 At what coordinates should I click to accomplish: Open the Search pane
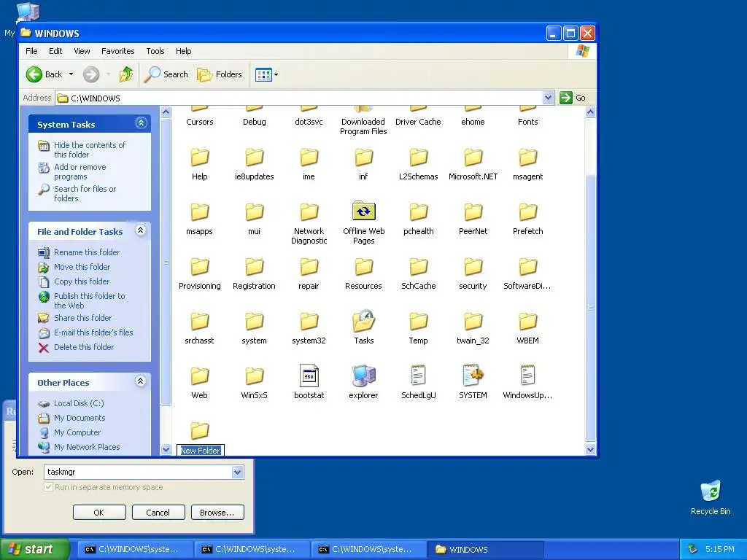166,74
